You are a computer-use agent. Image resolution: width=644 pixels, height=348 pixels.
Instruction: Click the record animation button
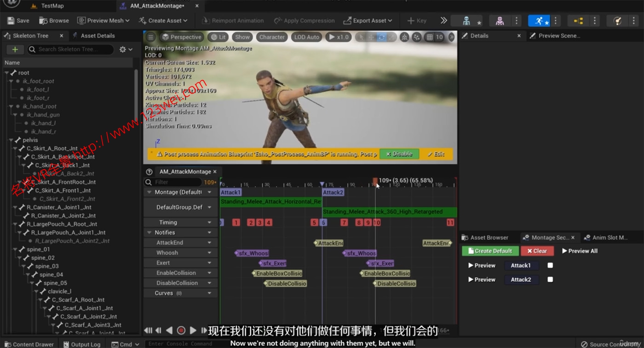pos(181,330)
